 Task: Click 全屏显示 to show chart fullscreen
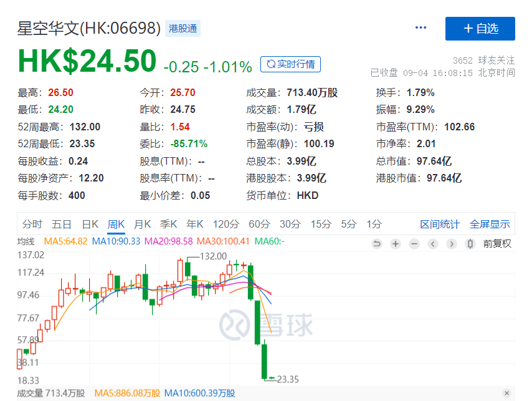point(490,225)
